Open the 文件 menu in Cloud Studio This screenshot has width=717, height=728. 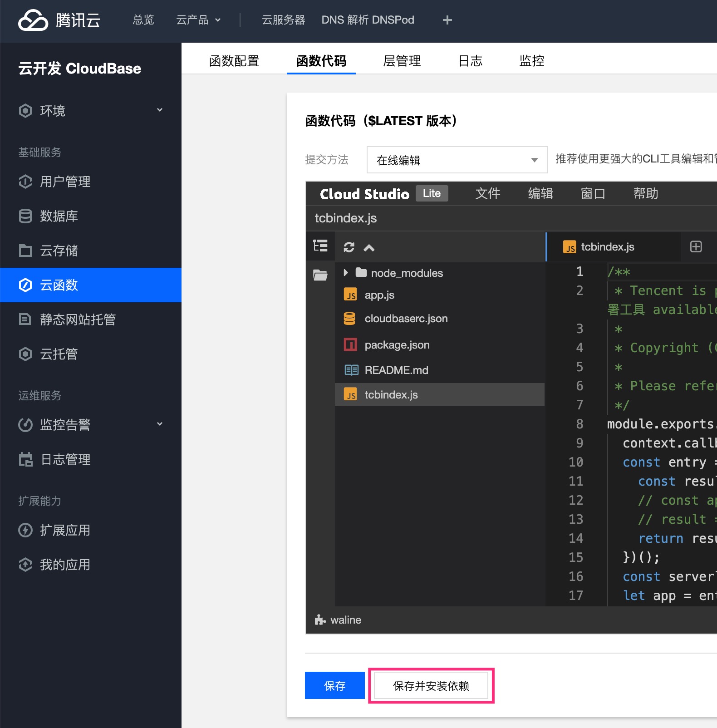[x=487, y=194]
